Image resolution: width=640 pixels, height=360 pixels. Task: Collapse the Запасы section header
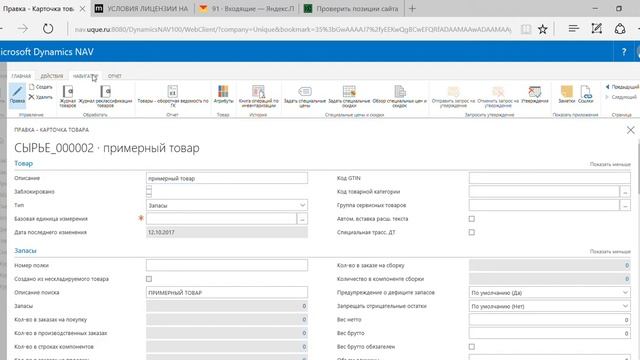point(25,251)
